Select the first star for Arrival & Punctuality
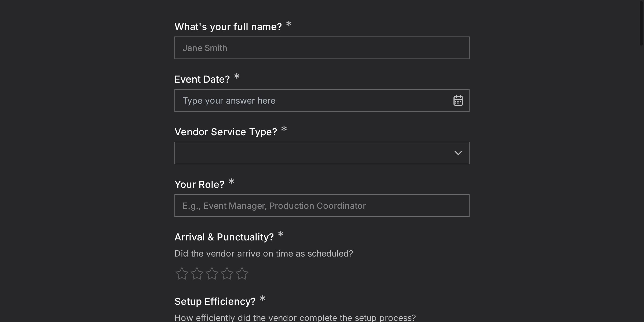644x322 pixels. [x=182, y=274]
